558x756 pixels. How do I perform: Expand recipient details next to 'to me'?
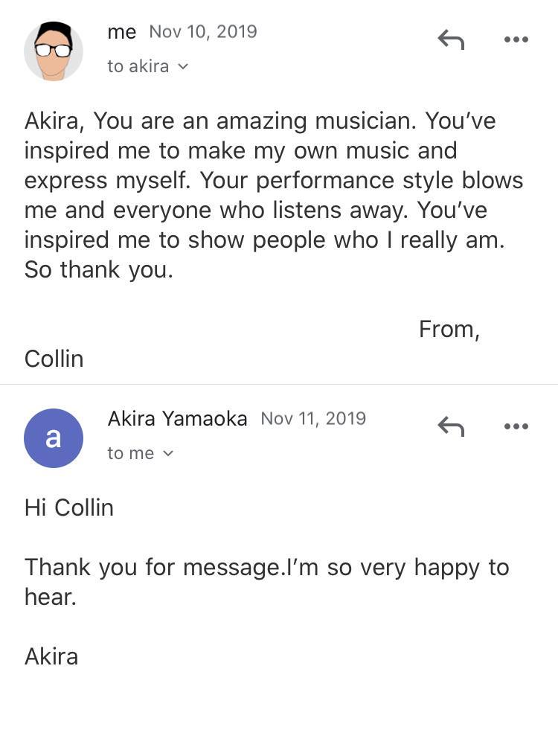coord(168,453)
